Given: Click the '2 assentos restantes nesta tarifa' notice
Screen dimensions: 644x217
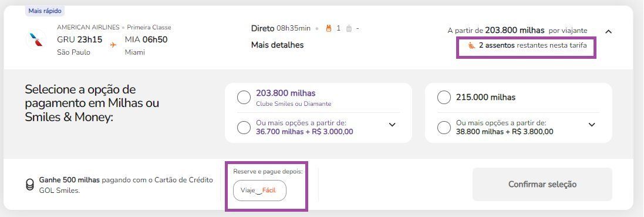Looking at the screenshot, I should [528, 45].
